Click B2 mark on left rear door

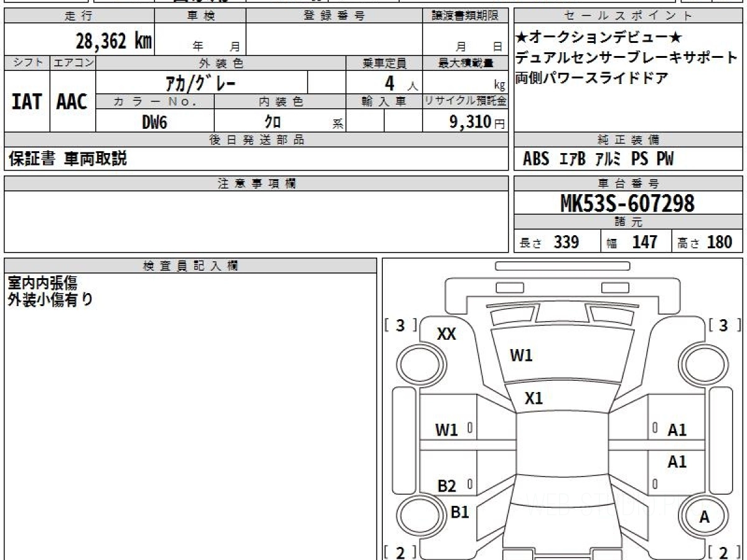pyautogui.click(x=447, y=487)
